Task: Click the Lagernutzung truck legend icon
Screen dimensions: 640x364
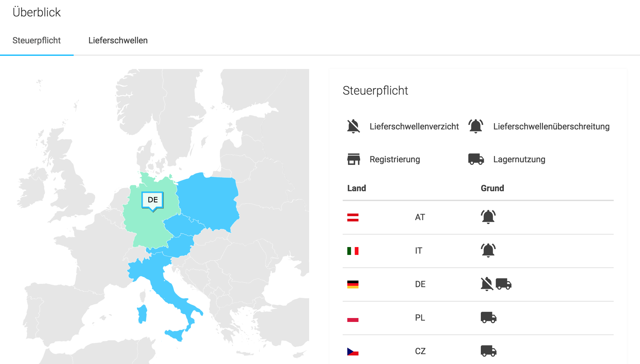Action: 476,159
